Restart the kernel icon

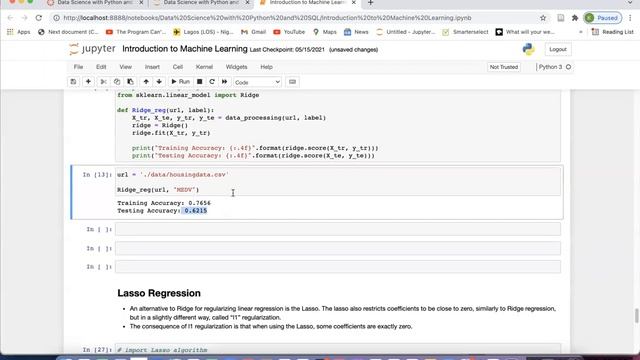tap(212, 82)
